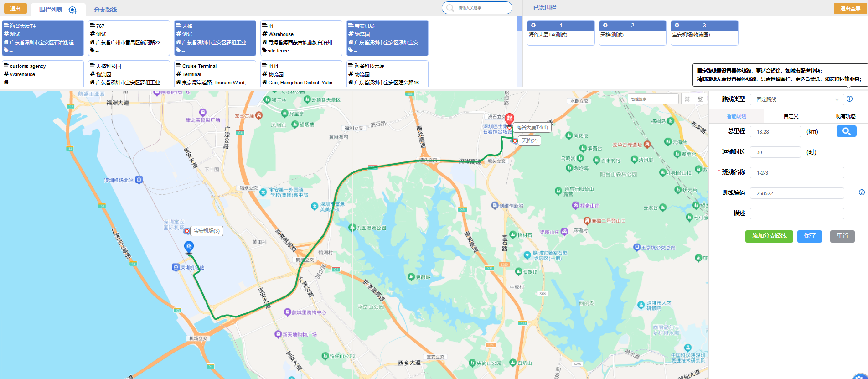Viewport: 868px width, 379px height.
Task: Click the measuring tool icon on map
Action: click(687, 99)
